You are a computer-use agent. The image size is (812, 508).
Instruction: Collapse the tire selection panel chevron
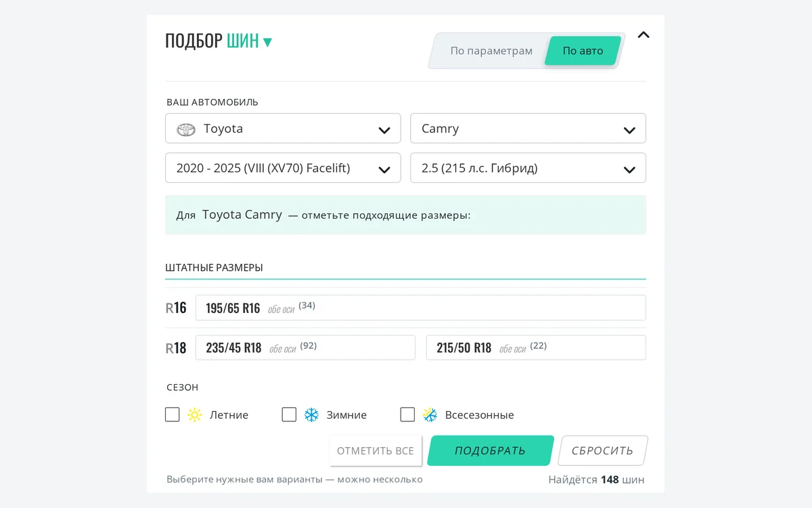coord(644,35)
